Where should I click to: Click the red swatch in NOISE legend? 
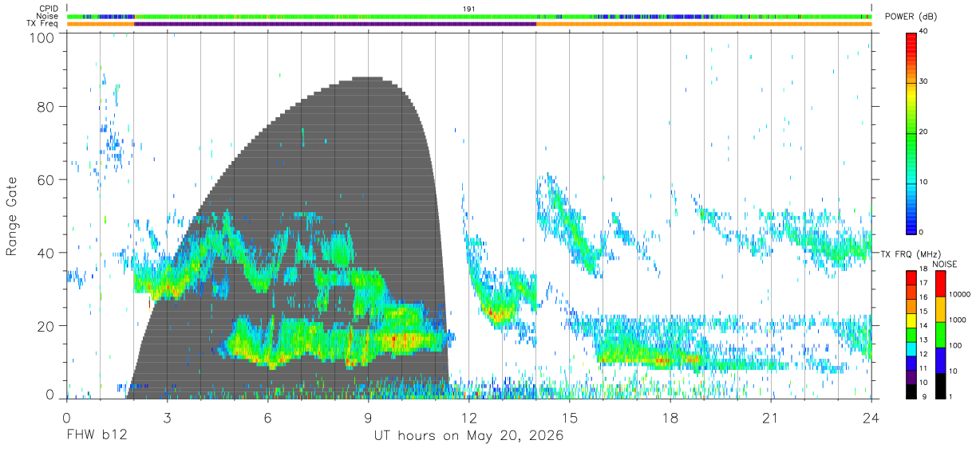click(x=940, y=283)
